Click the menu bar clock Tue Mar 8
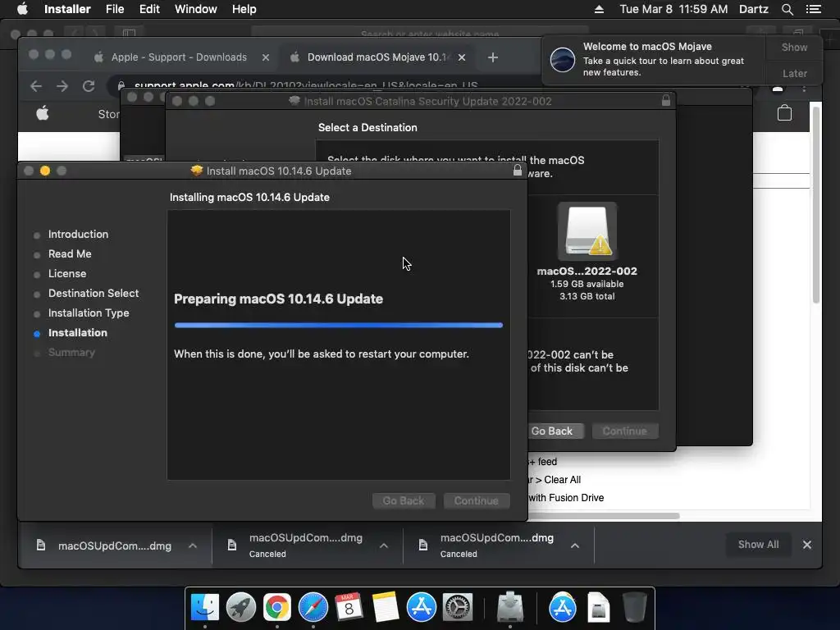Image resolution: width=840 pixels, height=630 pixels. point(673,9)
